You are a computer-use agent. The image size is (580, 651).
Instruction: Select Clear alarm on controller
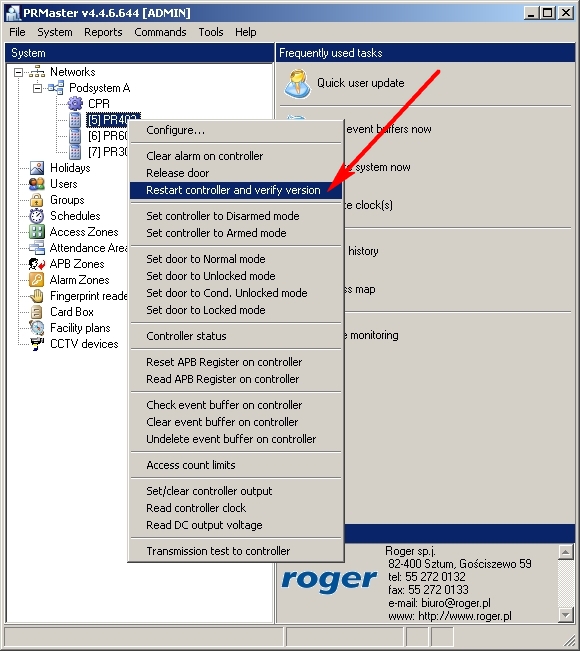pos(236,156)
